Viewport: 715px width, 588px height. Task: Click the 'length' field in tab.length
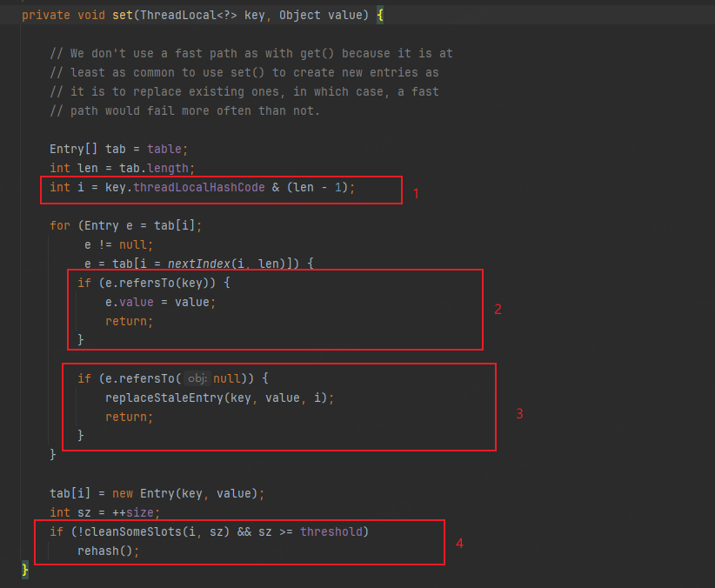pos(168,169)
